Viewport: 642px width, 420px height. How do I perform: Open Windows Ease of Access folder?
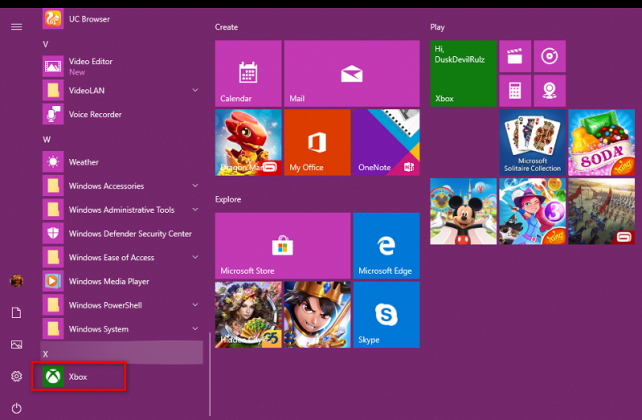(122, 257)
